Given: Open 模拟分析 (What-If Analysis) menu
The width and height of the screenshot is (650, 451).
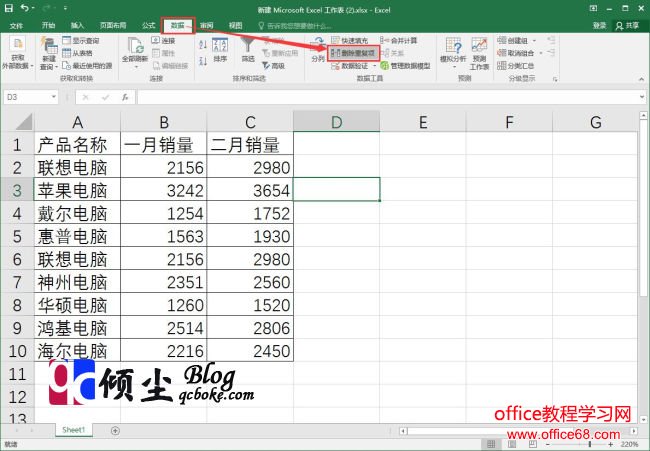Looking at the screenshot, I should pyautogui.click(x=453, y=53).
